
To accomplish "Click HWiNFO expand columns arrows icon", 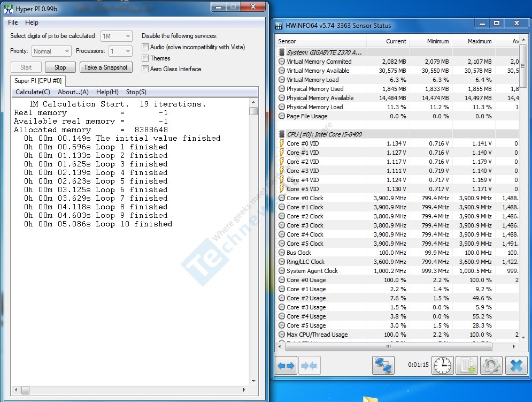I will click(286, 366).
